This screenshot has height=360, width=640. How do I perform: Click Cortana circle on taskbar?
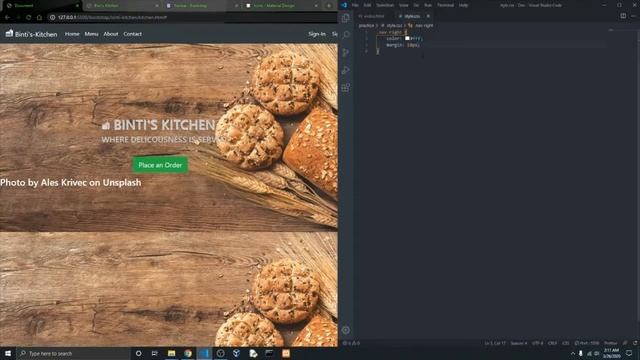tap(138, 353)
